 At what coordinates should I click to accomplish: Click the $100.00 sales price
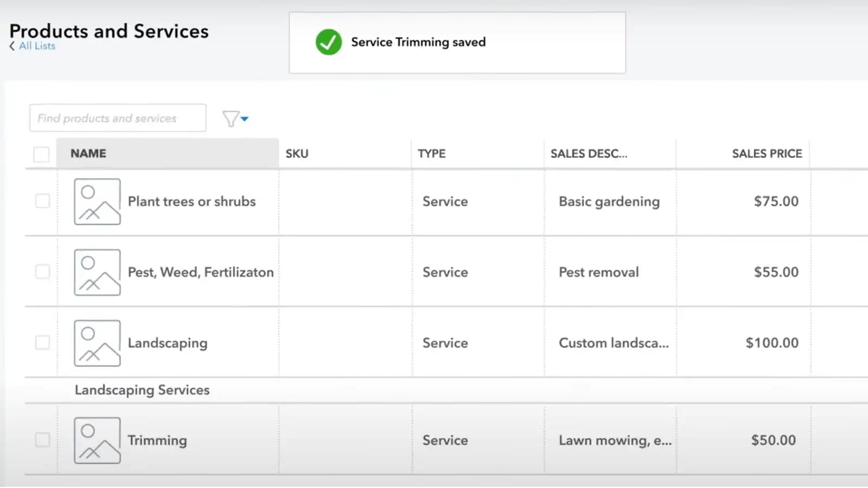coord(772,343)
